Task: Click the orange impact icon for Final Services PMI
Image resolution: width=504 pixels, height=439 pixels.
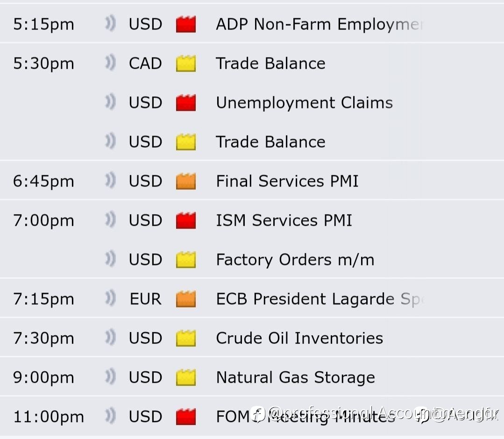Action: [186, 181]
